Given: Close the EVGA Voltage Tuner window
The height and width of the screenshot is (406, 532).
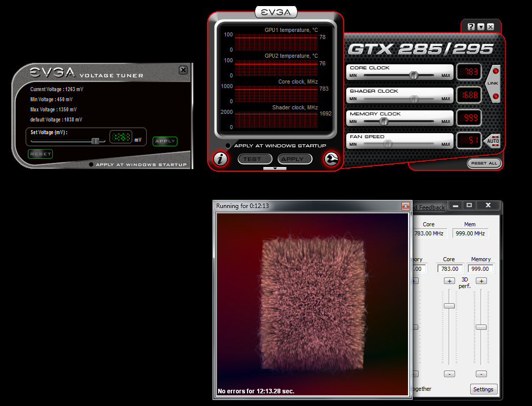Looking at the screenshot, I should tap(183, 70).
